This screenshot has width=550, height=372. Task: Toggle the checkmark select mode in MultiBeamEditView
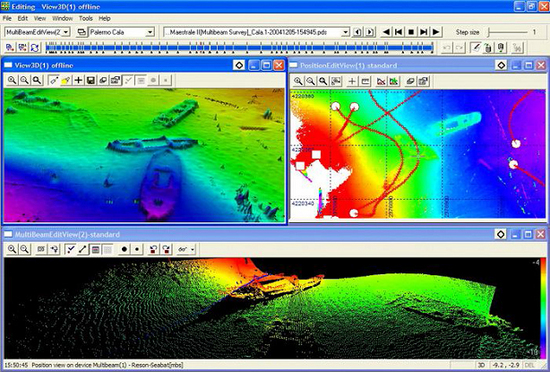click(71, 249)
